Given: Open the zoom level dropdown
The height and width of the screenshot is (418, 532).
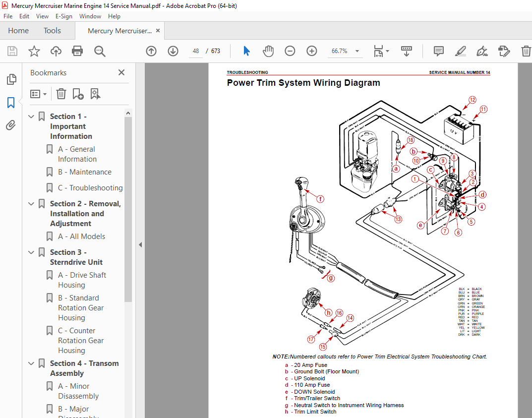Looking at the screenshot, I should pyautogui.click(x=357, y=51).
